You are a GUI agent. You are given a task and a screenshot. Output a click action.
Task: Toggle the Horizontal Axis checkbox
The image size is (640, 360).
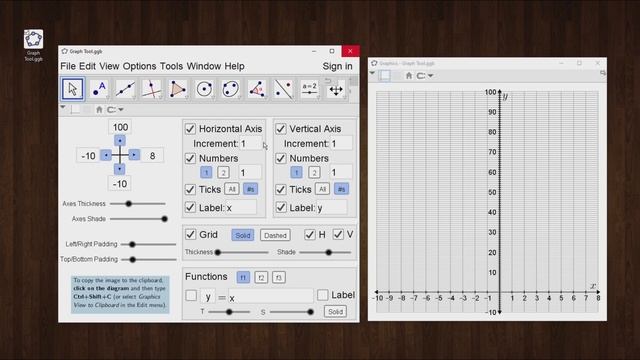click(190, 129)
